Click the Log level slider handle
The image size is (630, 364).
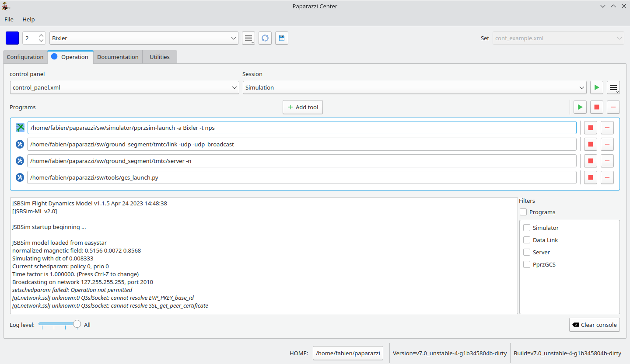tap(77, 324)
